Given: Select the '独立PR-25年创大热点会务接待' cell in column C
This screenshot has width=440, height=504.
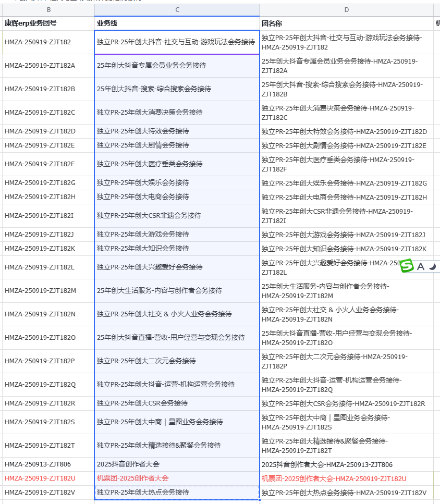Looking at the screenshot, I should (177, 493).
